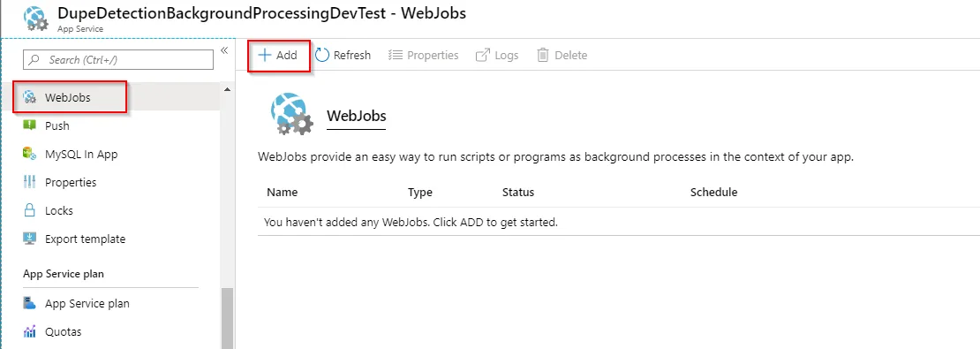Click the Type column header

point(420,192)
